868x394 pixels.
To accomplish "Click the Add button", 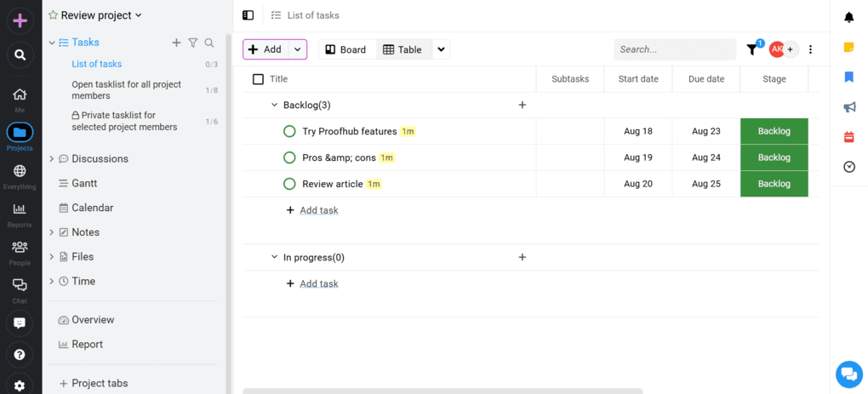I will pos(266,49).
